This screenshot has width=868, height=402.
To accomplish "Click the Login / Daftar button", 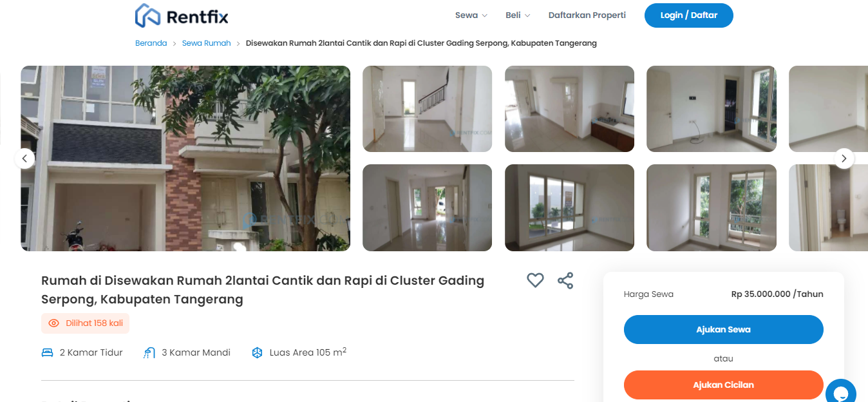I will (x=689, y=15).
